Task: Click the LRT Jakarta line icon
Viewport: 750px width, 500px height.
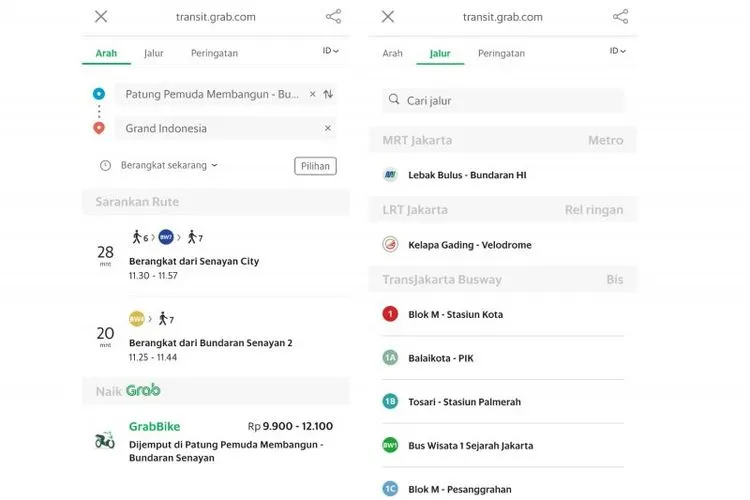Action: click(x=390, y=244)
